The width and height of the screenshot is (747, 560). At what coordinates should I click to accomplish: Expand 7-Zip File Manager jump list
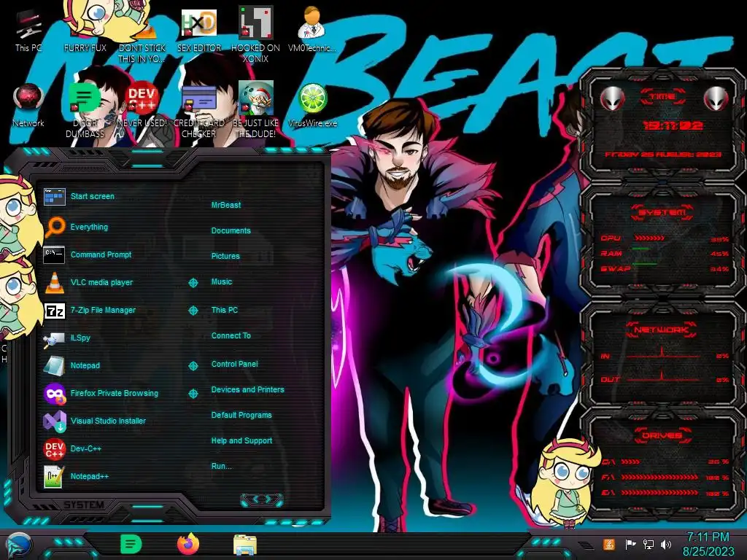193,311
